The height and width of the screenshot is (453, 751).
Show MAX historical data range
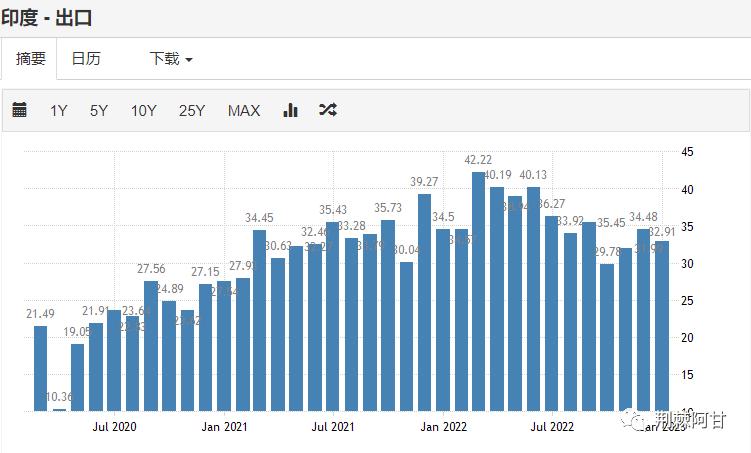[244, 110]
